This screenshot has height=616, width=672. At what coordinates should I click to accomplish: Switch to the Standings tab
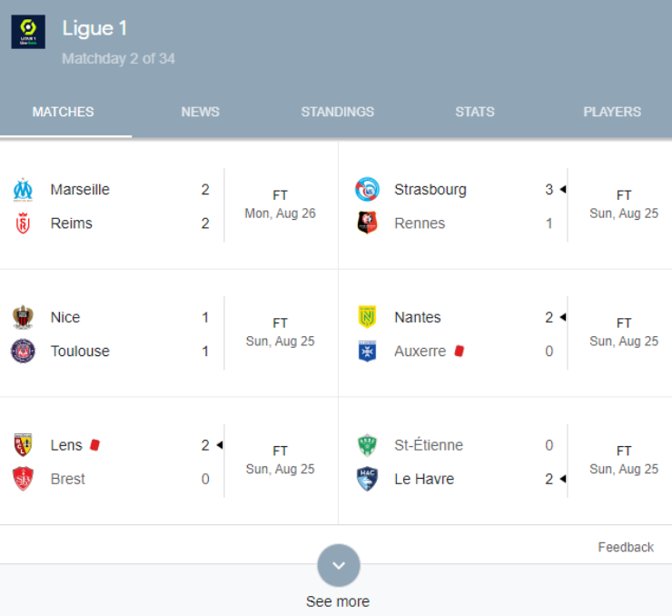pos(338,112)
